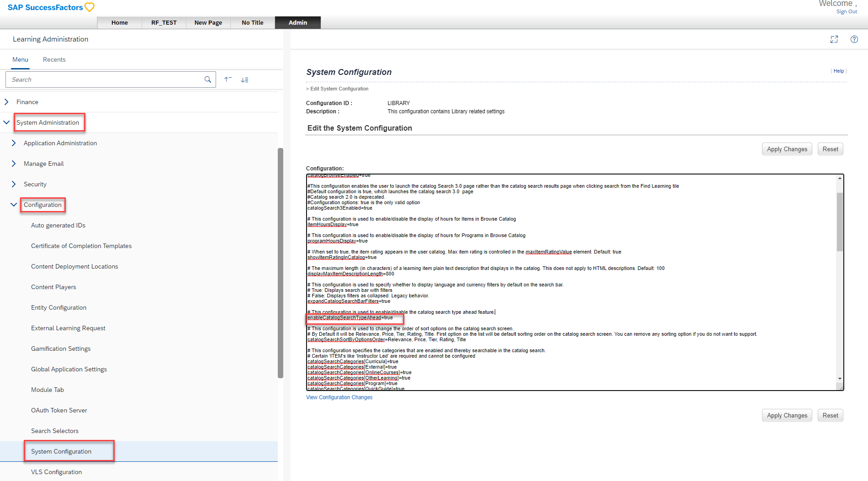Select the Admin tab
868x481 pixels.
click(298, 22)
